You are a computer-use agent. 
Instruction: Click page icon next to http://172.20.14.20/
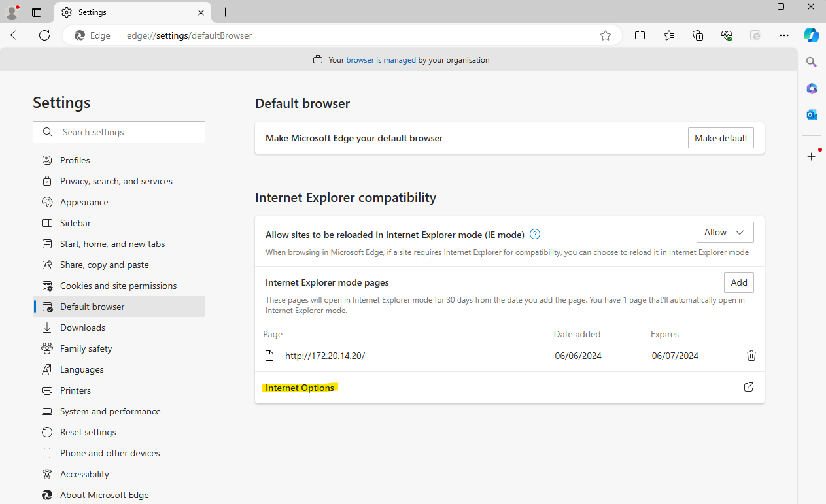(269, 356)
